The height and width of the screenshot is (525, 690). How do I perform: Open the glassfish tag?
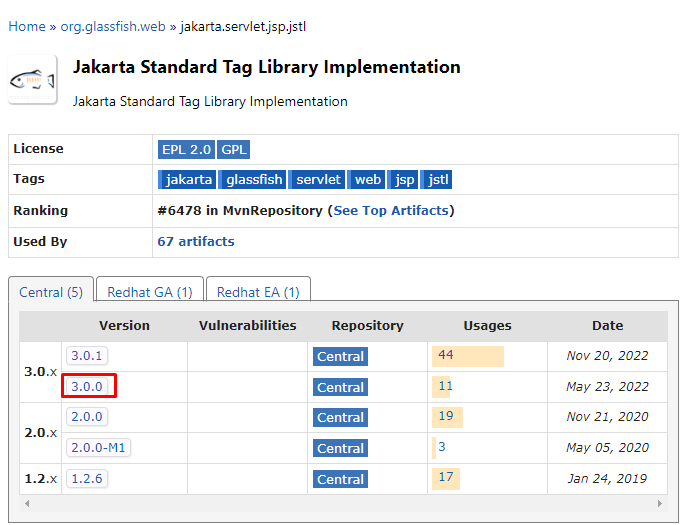click(253, 180)
